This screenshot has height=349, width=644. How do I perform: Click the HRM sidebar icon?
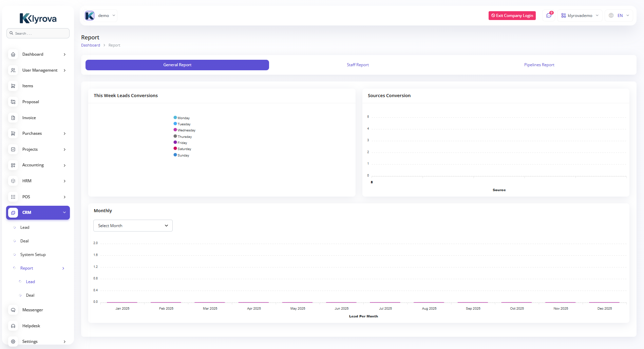point(13,181)
